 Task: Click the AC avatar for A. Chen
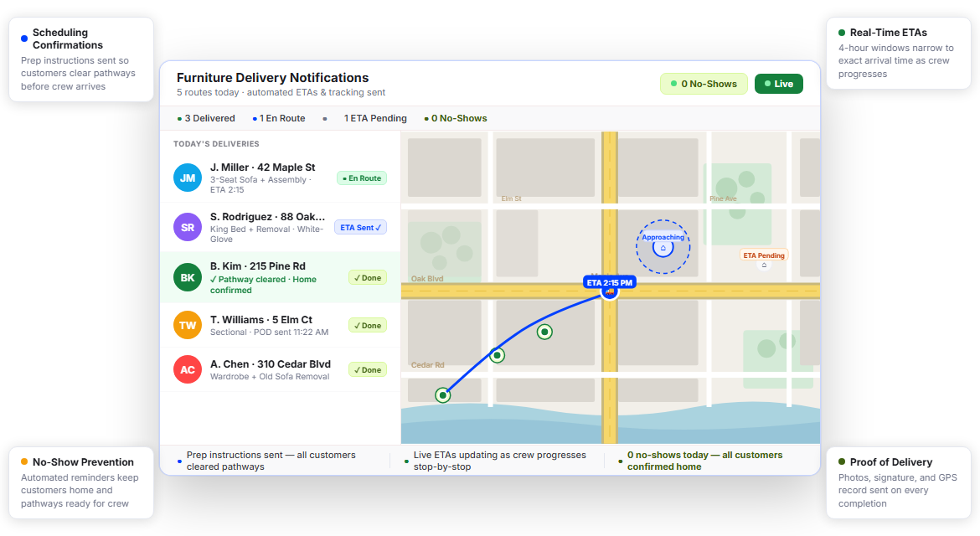[188, 370]
